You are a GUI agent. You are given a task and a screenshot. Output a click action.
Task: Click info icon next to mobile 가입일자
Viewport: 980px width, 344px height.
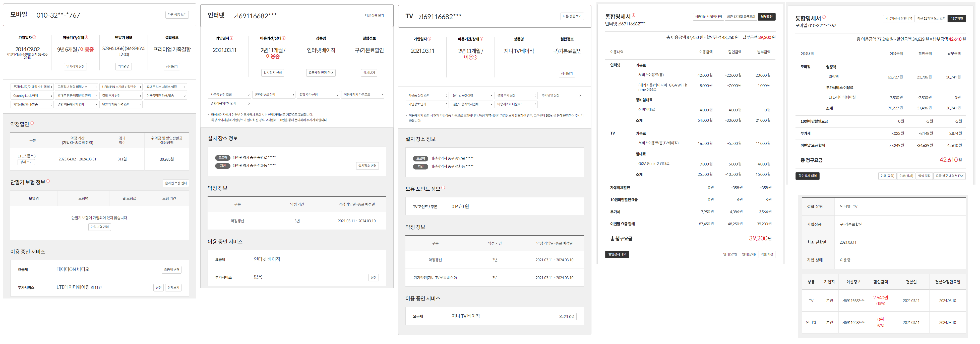[x=34, y=37]
